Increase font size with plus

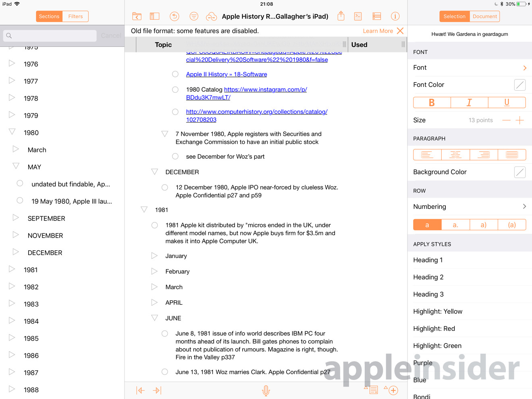(x=520, y=120)
